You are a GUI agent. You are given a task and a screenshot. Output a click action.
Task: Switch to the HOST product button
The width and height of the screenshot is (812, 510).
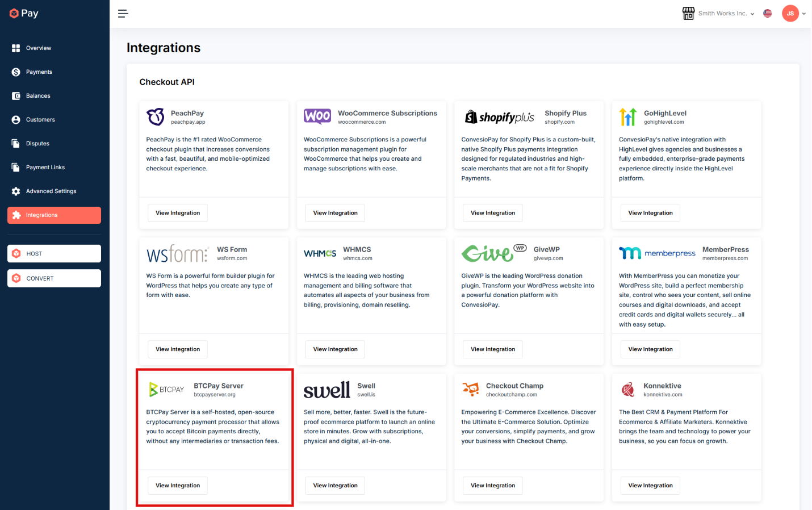click(54, 254)
